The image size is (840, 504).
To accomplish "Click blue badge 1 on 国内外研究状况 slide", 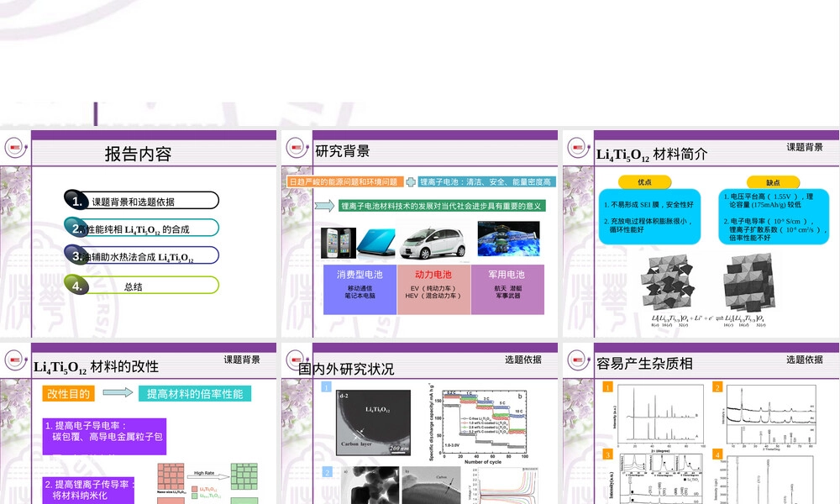I will tap(326, 386).
